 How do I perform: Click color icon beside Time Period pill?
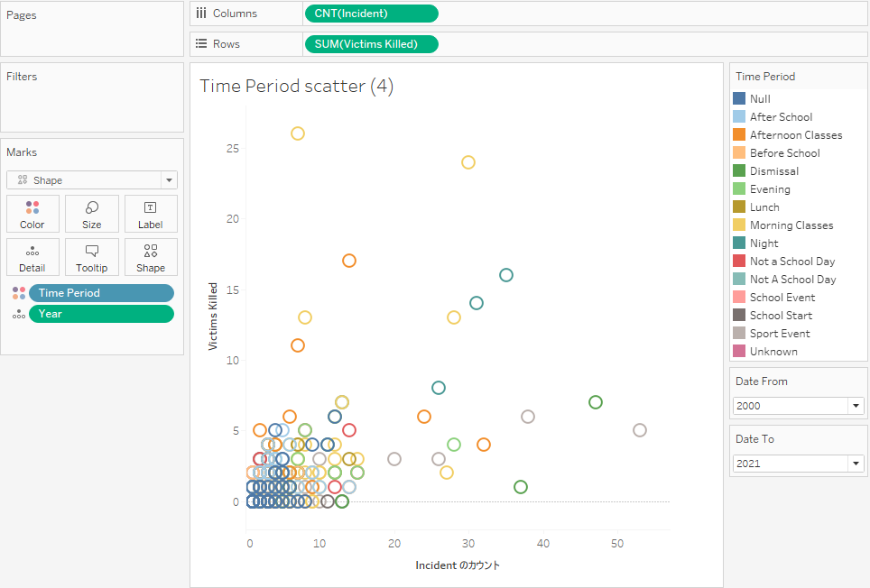[x=19, y=293]
